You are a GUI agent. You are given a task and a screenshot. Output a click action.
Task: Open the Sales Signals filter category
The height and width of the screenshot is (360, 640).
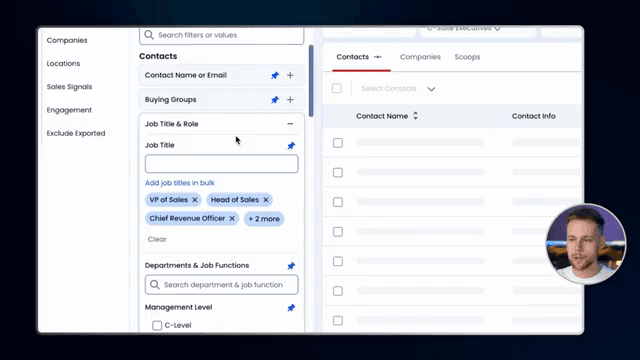(69, 87)
